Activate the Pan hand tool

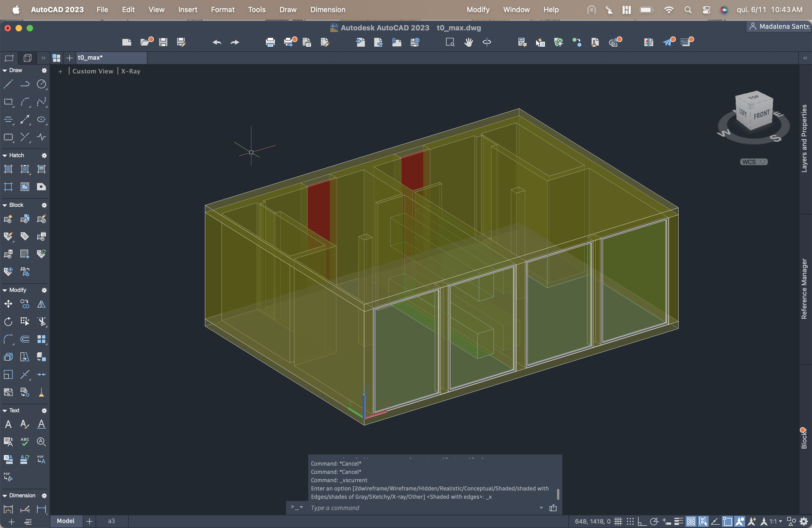tap(468, 42)
